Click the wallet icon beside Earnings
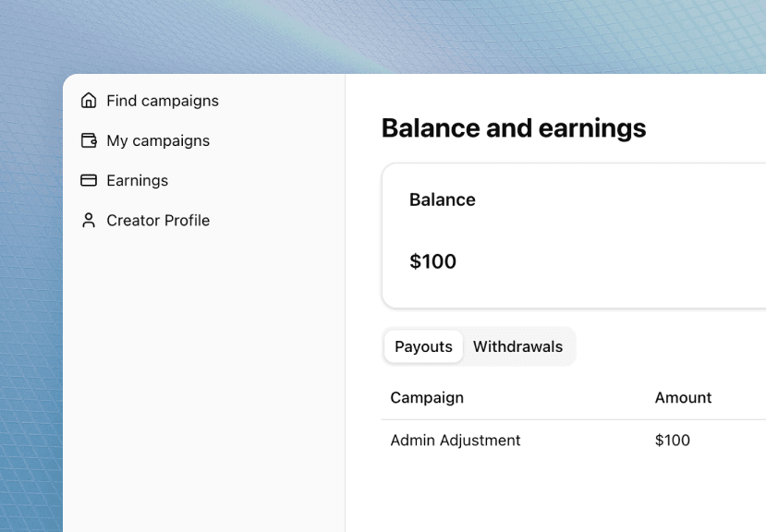Image resolution: width=766 pixels, height=532 pixels. (x=88, y=180)
